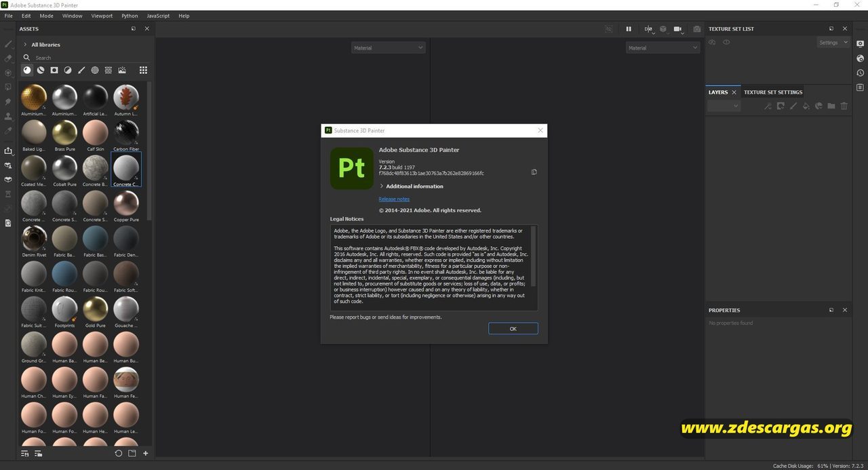This screenshot has width=868, height=470.
Task: Click add folder icon in Layers toolbar
Action: click(x=831, y=106)
